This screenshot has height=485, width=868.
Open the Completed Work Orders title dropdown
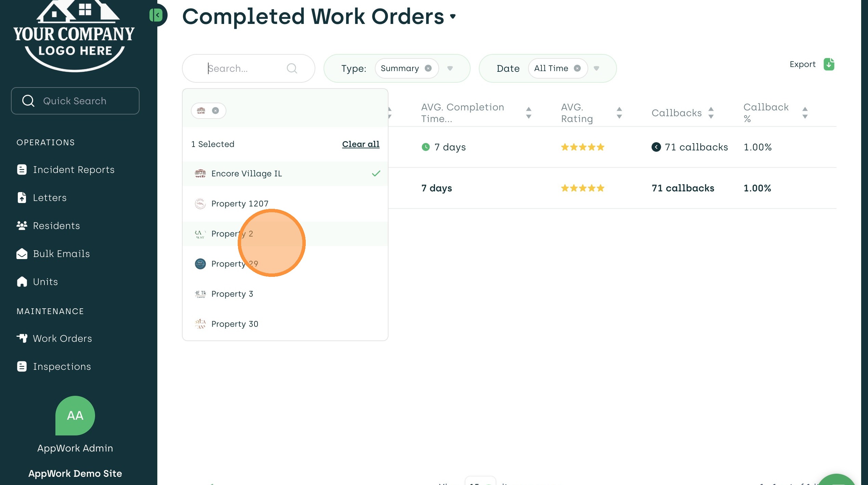[453, 16]
